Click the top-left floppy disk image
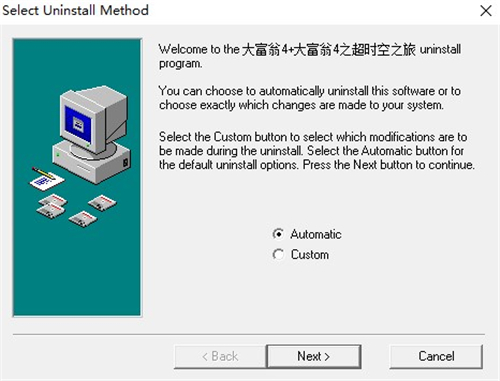The width and height of the screenshot is (500, 381). 52,201
